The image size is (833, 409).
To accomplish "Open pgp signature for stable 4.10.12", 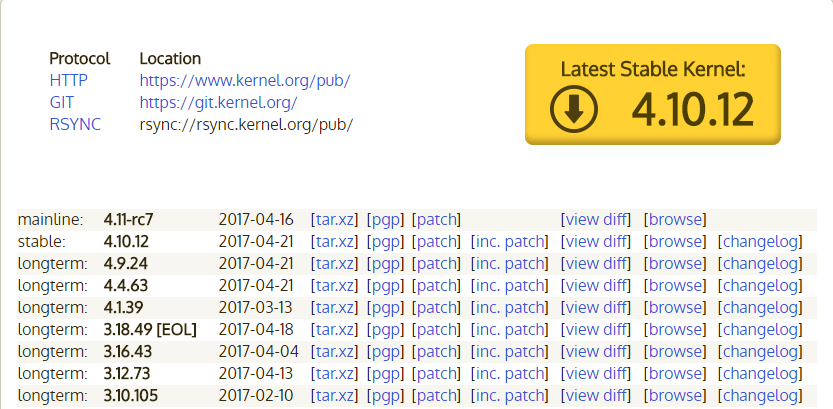I will (x=385, y=241).
